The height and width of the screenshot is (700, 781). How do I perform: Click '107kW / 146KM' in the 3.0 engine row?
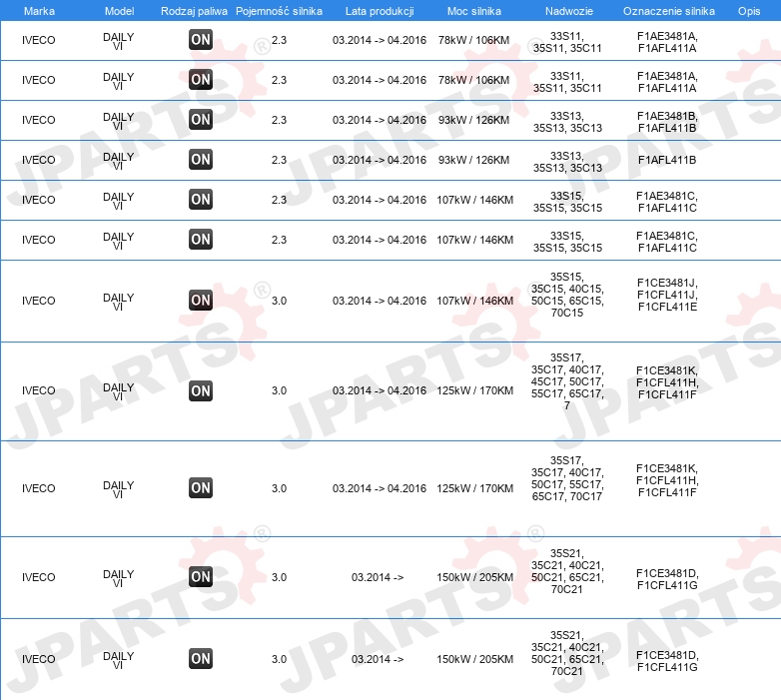[474, 301]
